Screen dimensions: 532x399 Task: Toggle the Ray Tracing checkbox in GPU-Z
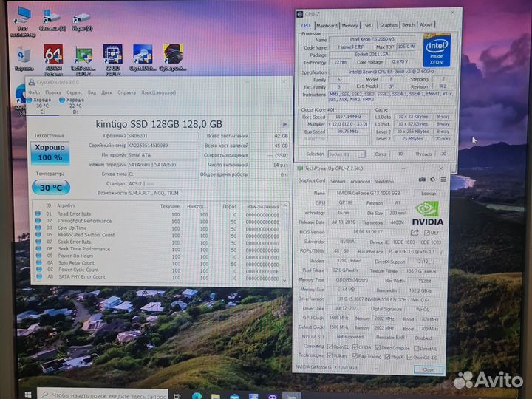[x=354, y=355]
